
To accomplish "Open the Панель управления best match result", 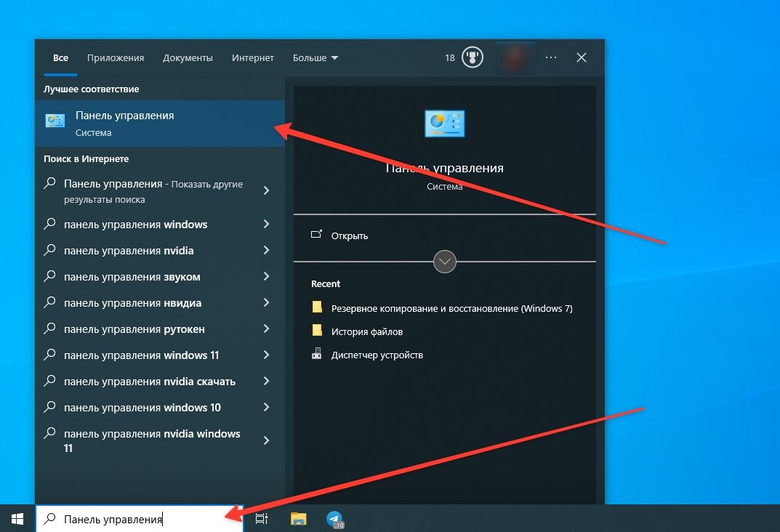I will pyautogui.click(x=160, y=124).
